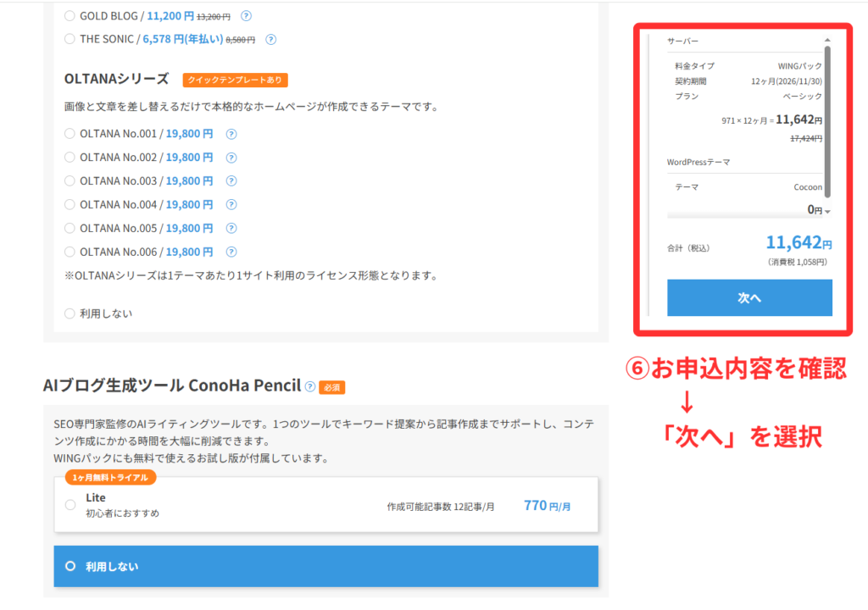Viewport: 868px width, 610px height.
Task: Open help icon for OLTANA No.002
Action: [231, 158]
